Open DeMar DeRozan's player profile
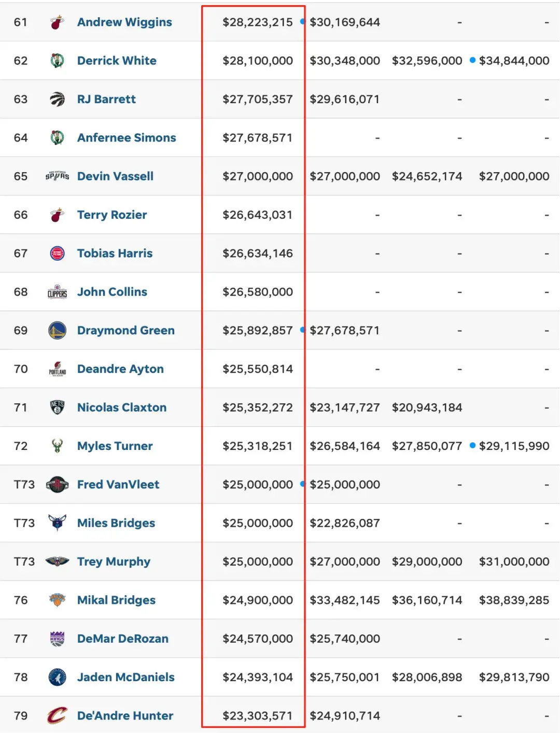 coord(123,639)
